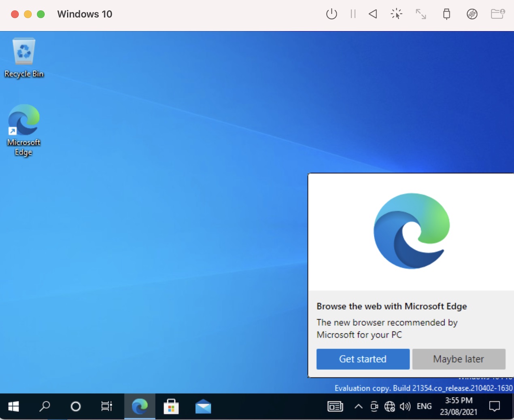The image size is (514, 420).
Task: Launch Microsoft Edge from the taskbar
Action: [140, 406]
